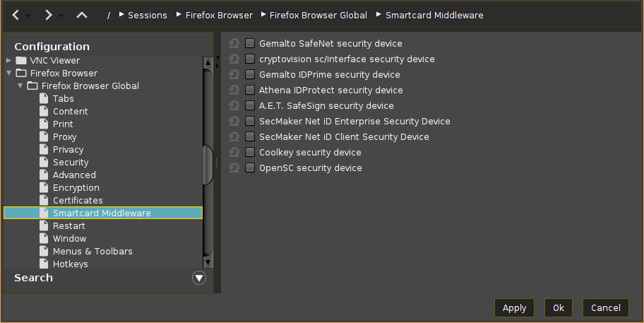Click the configuration tree scrollbar thumb
The width and height of the screenshot is (644, 323).
click(208, 165)
